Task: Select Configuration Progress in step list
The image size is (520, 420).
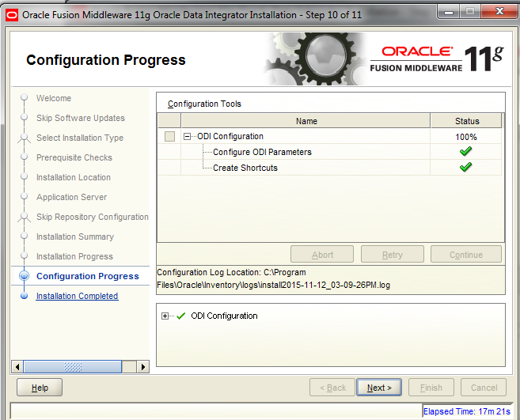Action: tap(88, 276)
